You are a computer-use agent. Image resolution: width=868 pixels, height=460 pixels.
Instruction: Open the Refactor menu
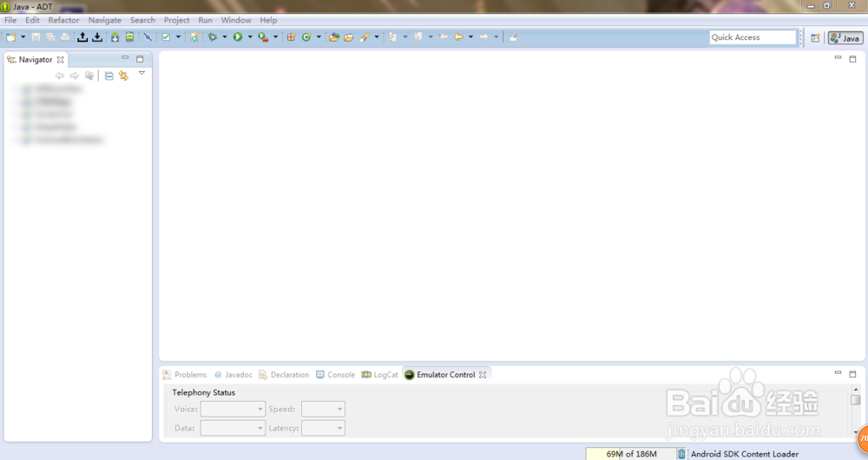(63, 20)
